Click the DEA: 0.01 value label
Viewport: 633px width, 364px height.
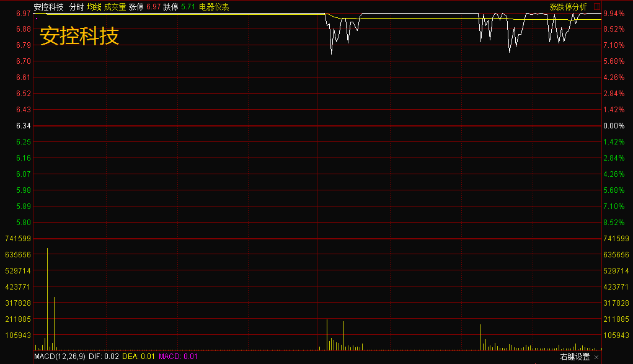point(138,357)
